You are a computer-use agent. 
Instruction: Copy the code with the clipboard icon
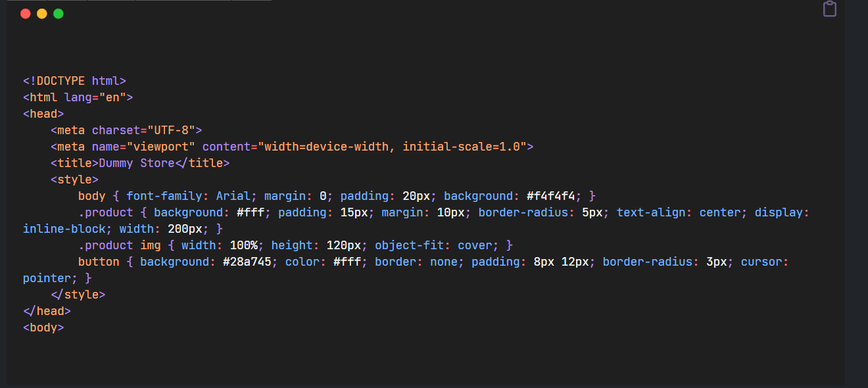pos(830,9)
